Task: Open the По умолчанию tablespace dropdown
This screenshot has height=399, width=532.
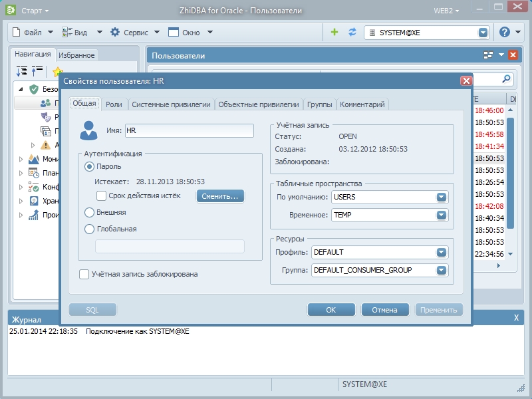Action: [x=441, y=197]
